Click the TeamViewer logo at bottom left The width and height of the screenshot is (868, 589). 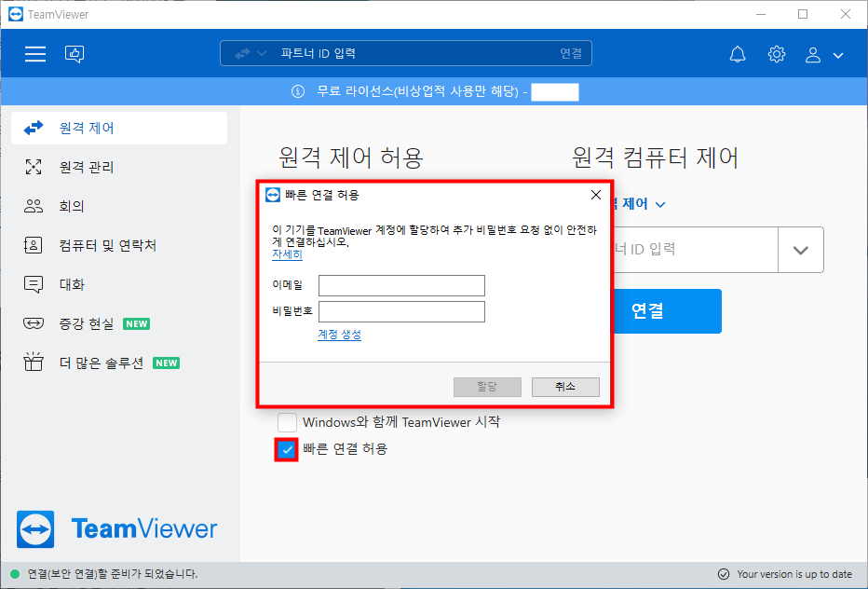(x=116, y=528)
